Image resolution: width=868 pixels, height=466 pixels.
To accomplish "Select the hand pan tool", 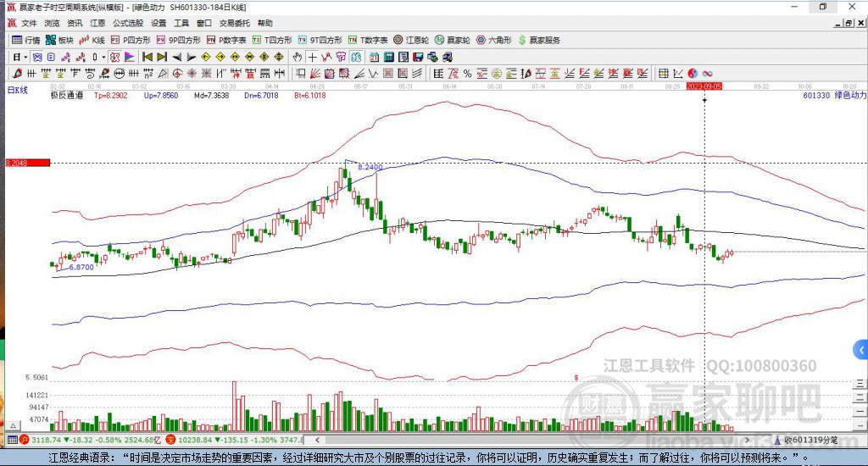I will 298,57.
